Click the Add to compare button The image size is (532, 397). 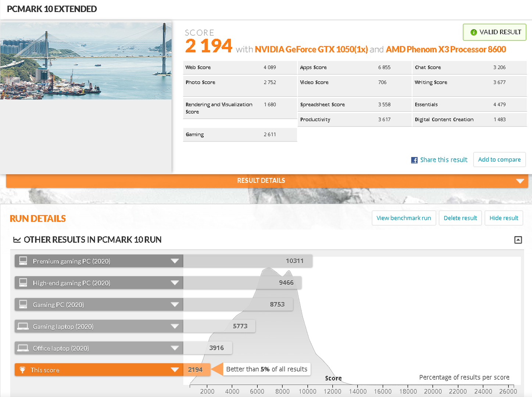point(499,160)
